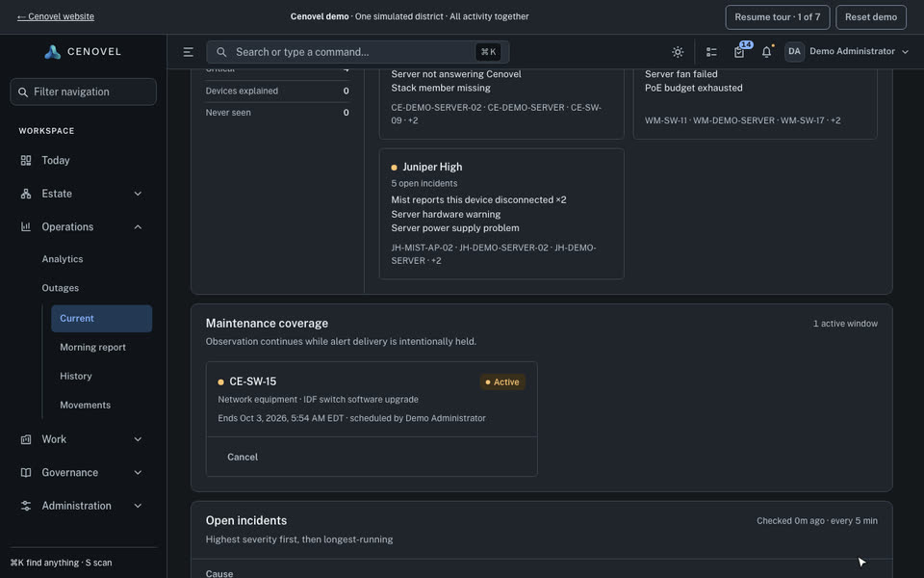This screenshot has width=924, height=578.
Task: Click the Cenovel logo icon
Action: (52, 52)
